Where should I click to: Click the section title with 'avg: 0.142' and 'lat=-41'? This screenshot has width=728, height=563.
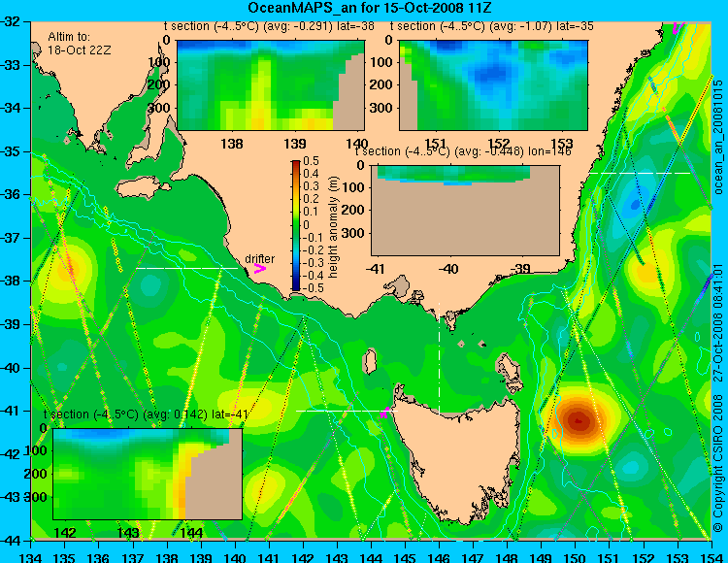pos(146,414)
